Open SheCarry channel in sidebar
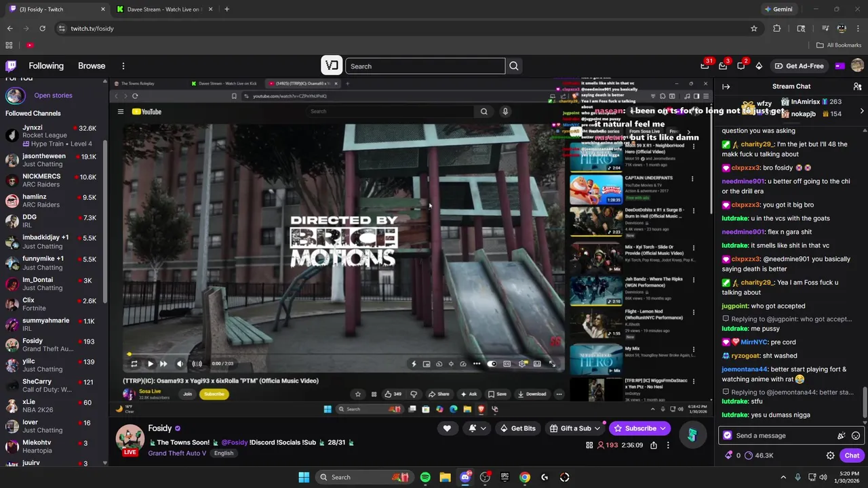 tap(52, 386)
